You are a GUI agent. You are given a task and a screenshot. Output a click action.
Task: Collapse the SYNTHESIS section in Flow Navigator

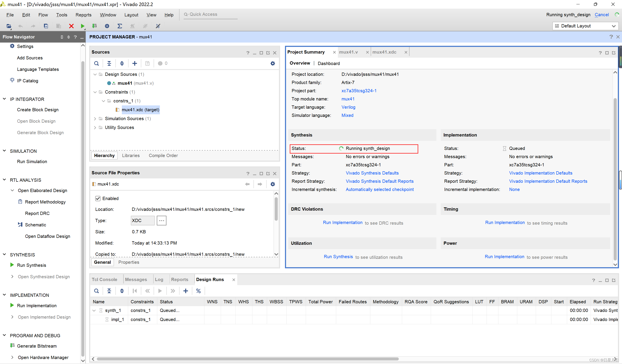5,254
